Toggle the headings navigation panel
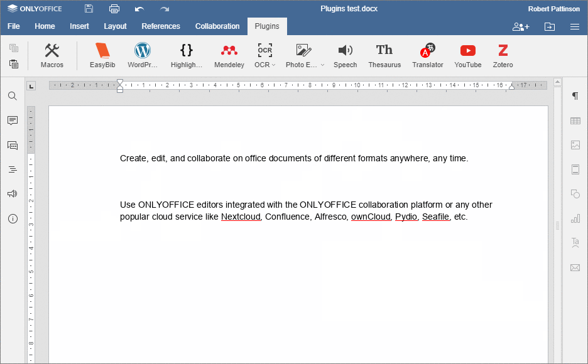Image resolution: width=588 pixels, height=364 pixels. tap(13, 169)
